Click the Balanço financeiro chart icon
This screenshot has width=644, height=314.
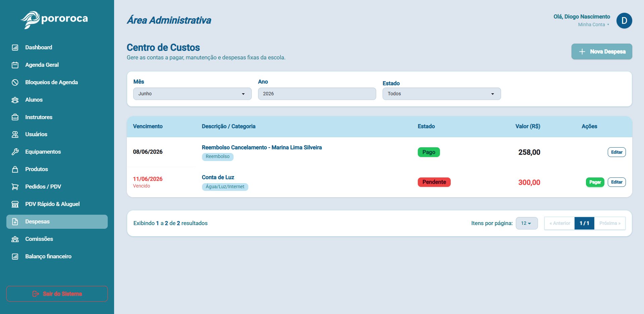click(15, 257)
